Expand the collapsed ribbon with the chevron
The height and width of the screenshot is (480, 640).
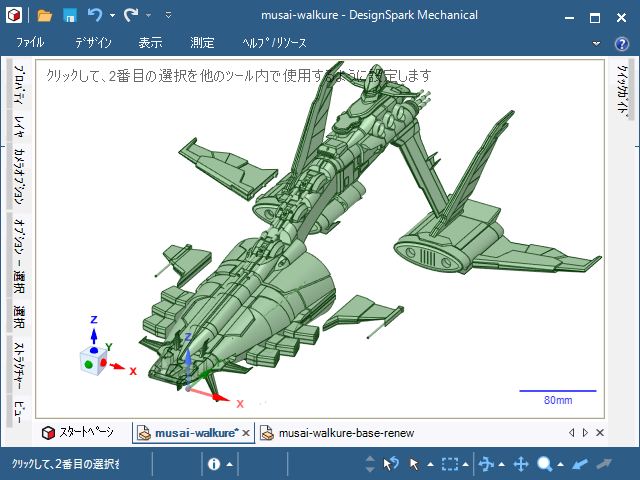point(596,43)
